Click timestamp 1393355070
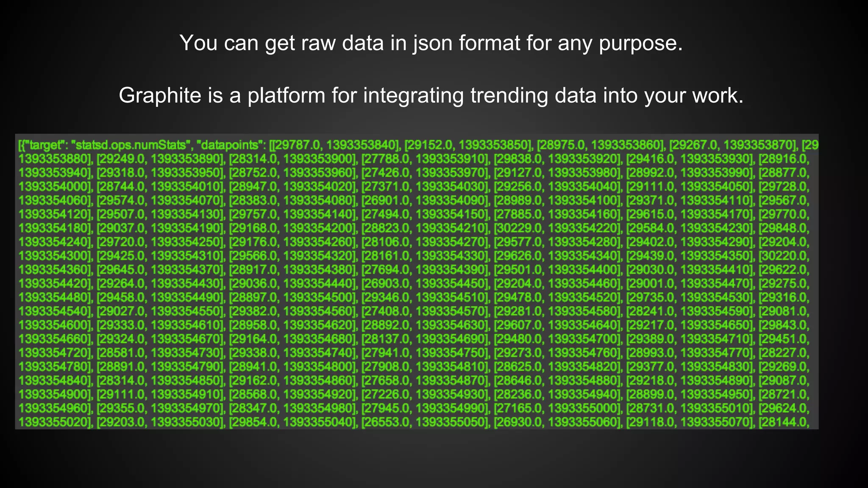Image resolution: width=868 pixels, height=488 pixels. (x=716, y=423)
